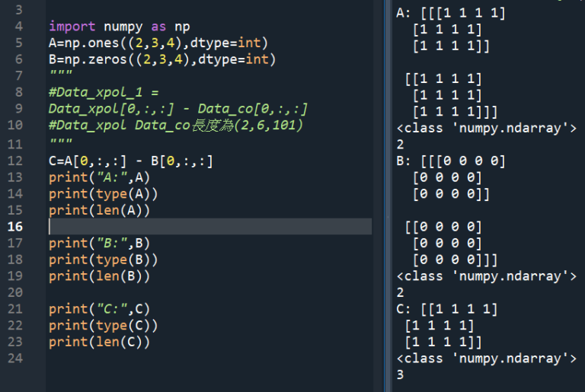Click line number 16 in the gutter
Screen dimensions: 585x392
[15, 226]
